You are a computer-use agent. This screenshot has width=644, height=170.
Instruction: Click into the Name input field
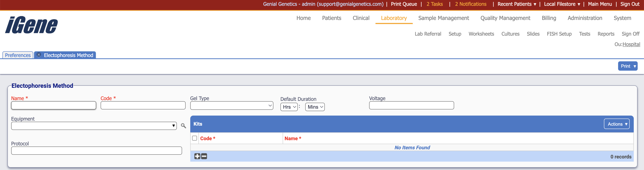[53, 106]
